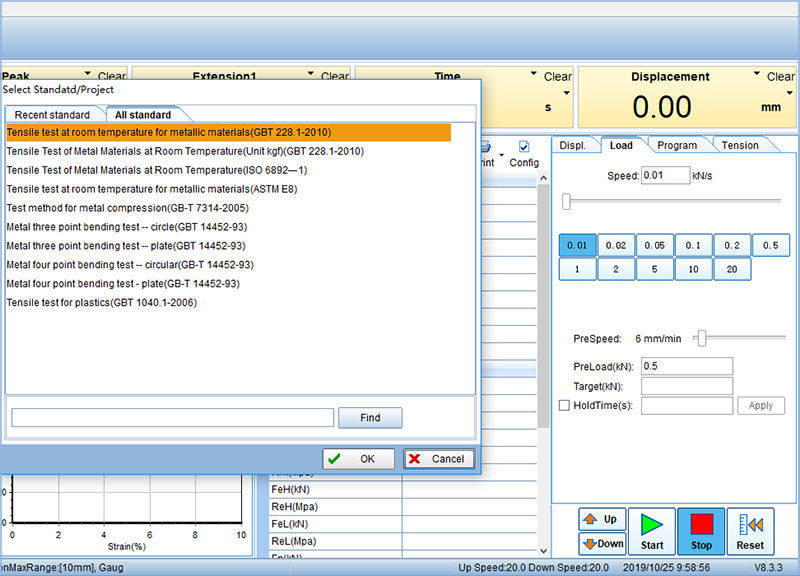800x576 pixels.
Task: Open the Time unit dropdown arrow
Action: point(564,94)
